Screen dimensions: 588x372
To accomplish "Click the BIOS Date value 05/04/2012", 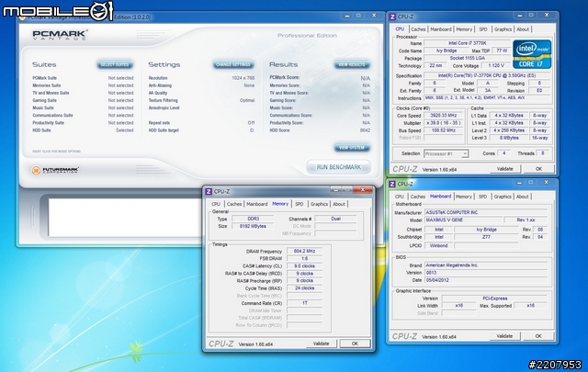I will coord(486,280).
